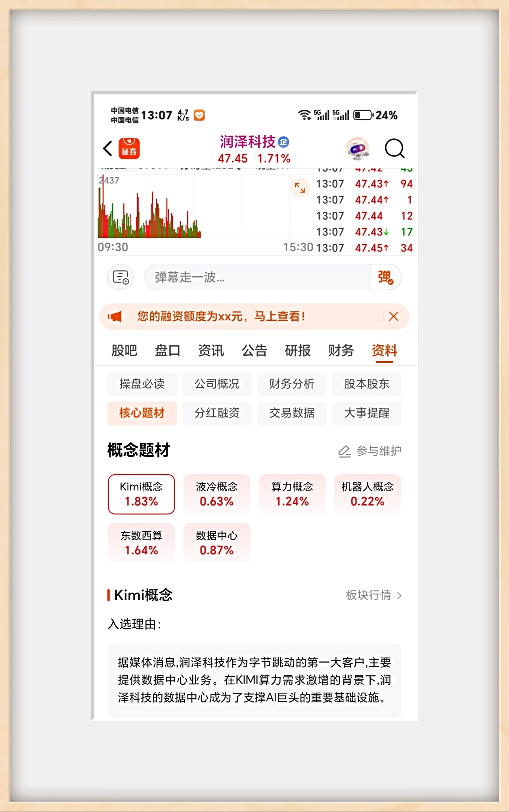This screenshot has width=509, height=812.
Task: Open the 操盘必读 section
Action: click(142, 384)
